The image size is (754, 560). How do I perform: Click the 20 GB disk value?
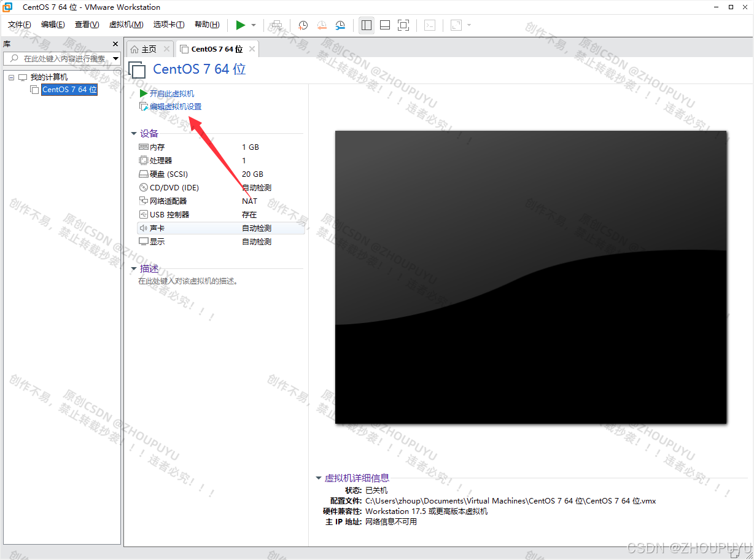click(x=252, y=174)
